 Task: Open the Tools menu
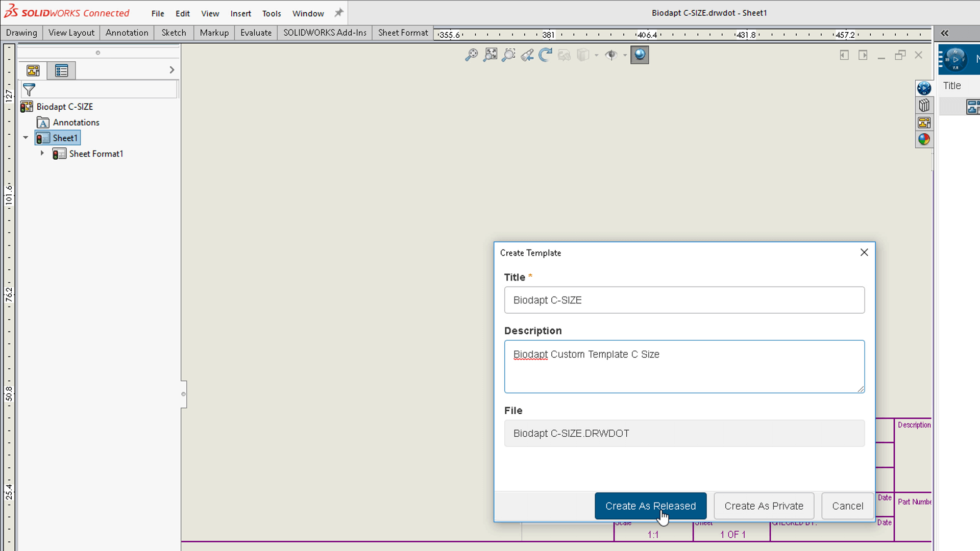[272, 13]
